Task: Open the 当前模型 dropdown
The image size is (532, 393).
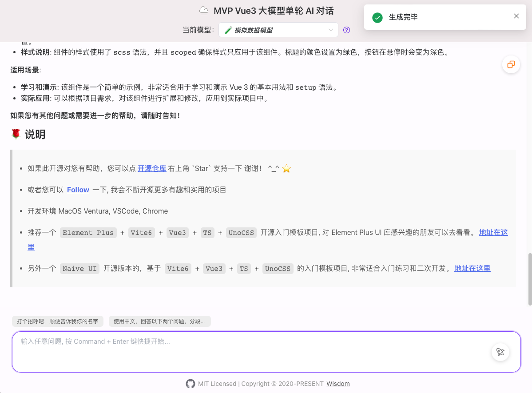Action: click(278, 30)
